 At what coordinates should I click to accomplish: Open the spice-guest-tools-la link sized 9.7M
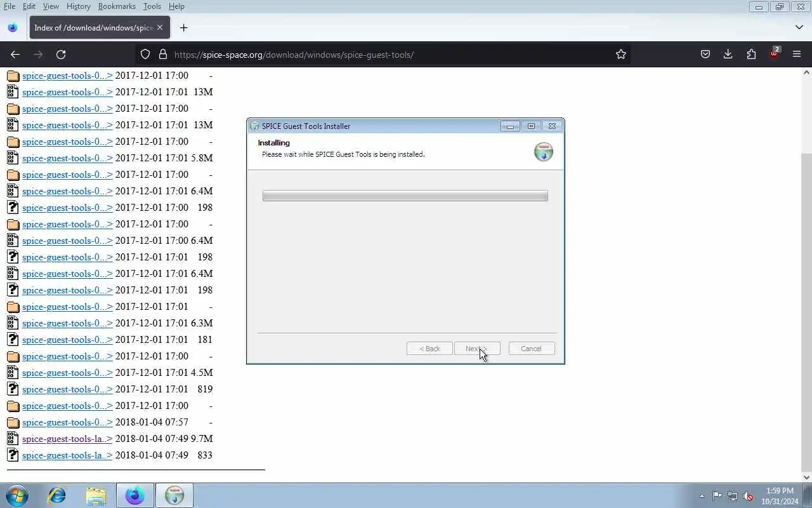(67, 439)
